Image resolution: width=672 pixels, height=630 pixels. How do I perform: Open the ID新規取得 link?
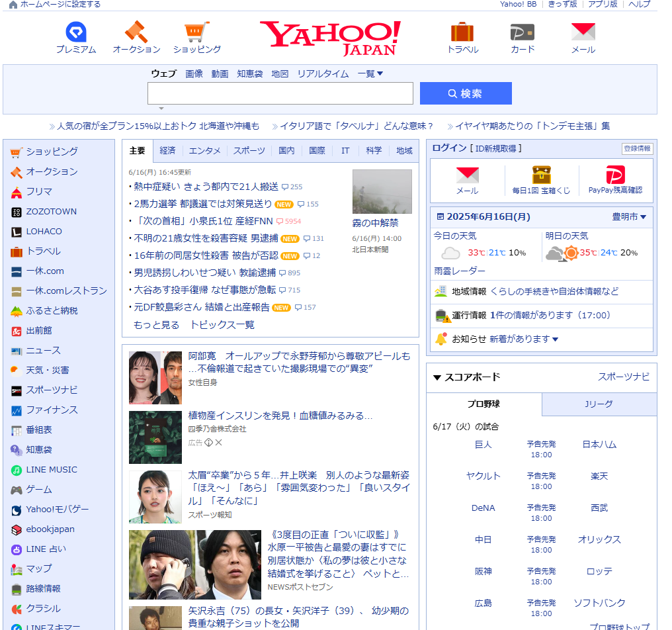(496, 148)
